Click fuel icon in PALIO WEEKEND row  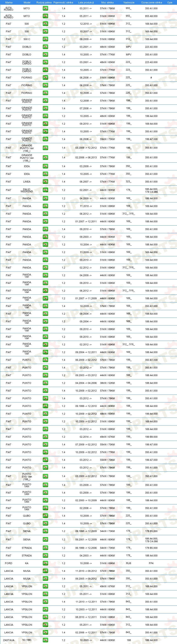[45, 190]
